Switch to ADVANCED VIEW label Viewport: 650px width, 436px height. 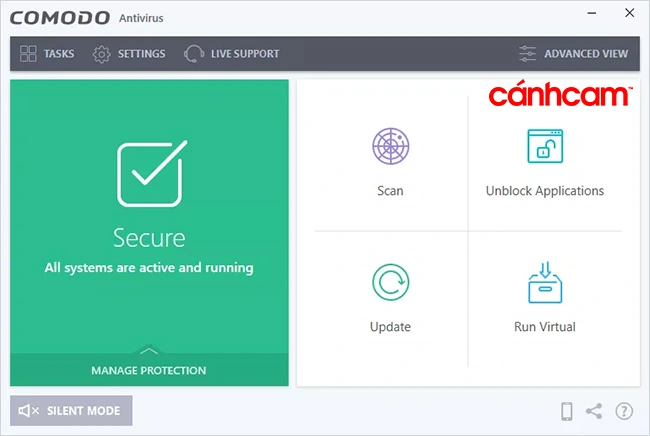point(586,54)
